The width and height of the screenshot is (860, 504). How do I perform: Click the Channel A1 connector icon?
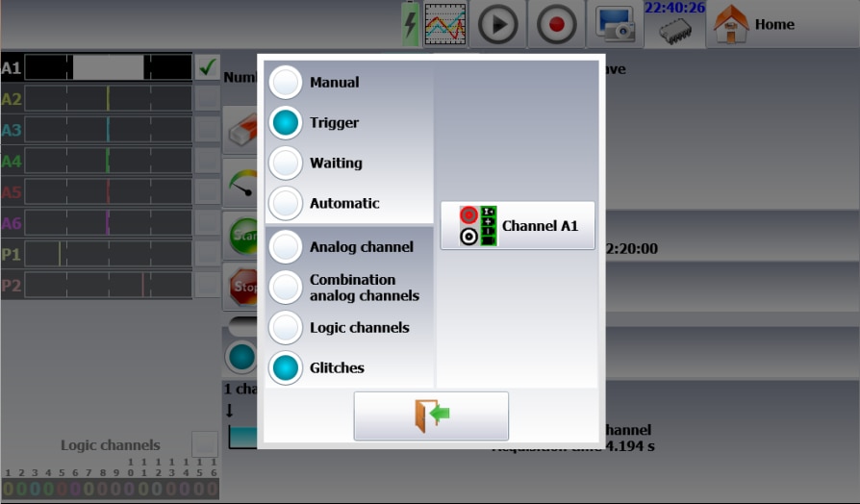click(478, 225)
